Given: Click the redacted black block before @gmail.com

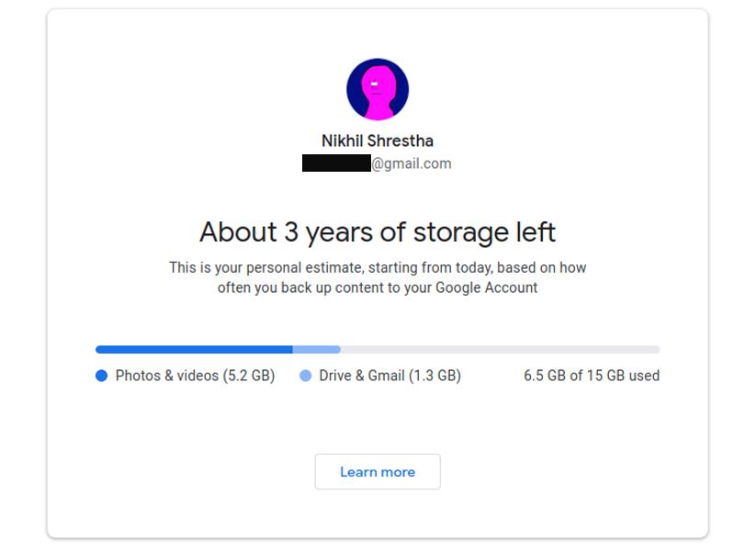Looking at the screenshot, I should pyautogui.click(x=336, y=163).
